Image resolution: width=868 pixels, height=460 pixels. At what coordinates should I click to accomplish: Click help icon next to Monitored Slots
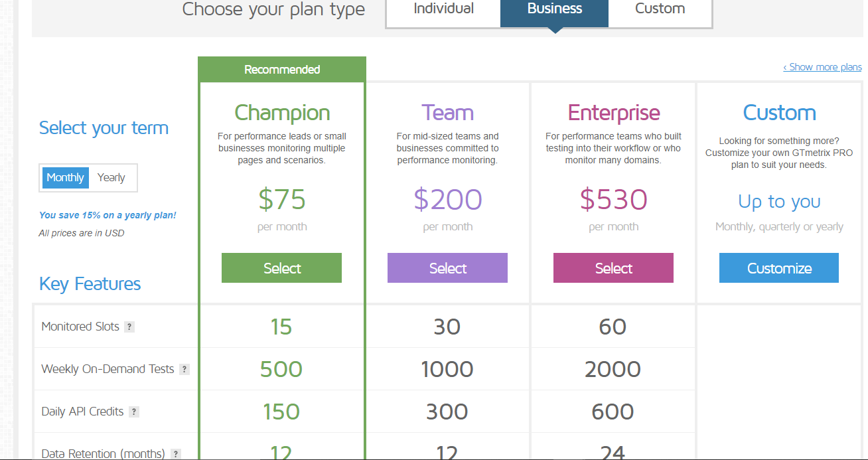[129, 327]
